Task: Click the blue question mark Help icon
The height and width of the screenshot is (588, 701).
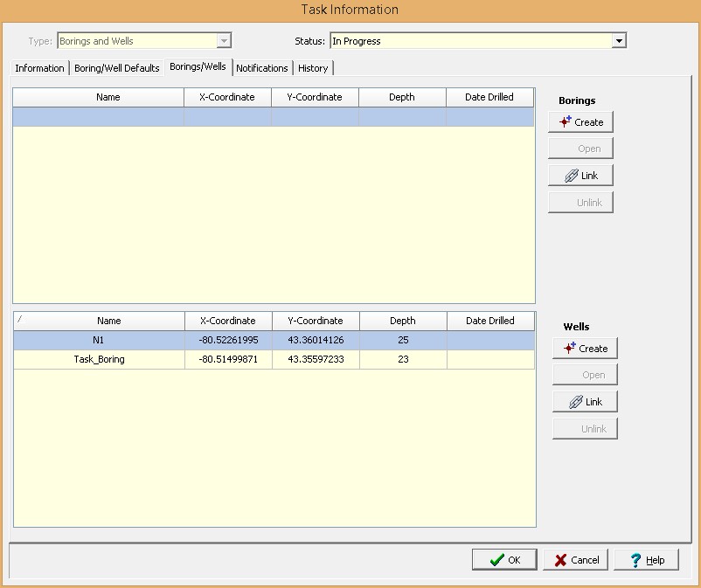Action: point(635,560)
